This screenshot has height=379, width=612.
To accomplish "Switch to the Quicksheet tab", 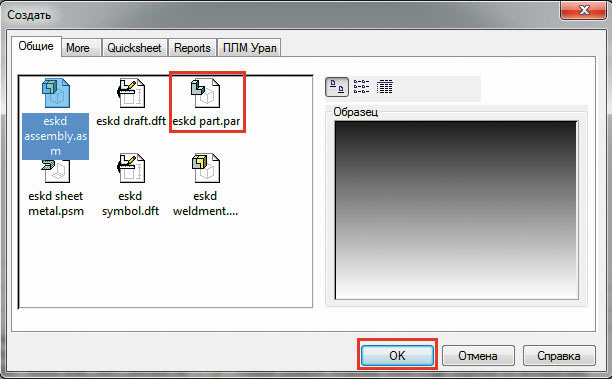I will (134, 48).
